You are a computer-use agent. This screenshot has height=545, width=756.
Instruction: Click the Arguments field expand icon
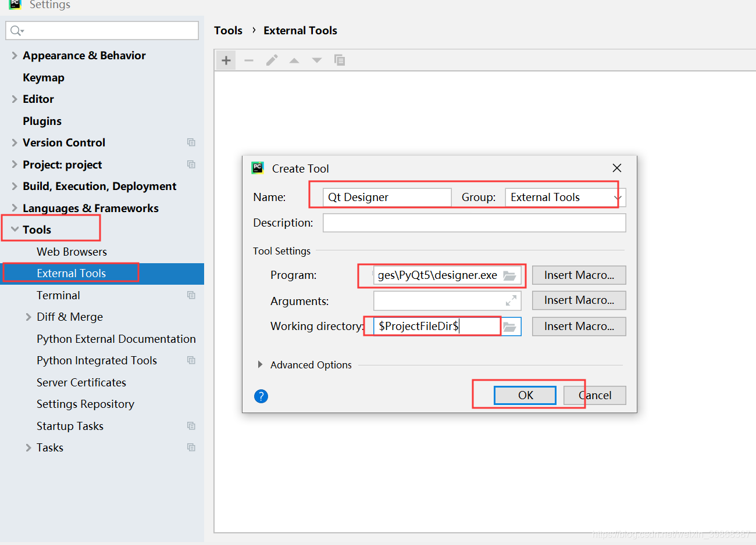point(511,300)
